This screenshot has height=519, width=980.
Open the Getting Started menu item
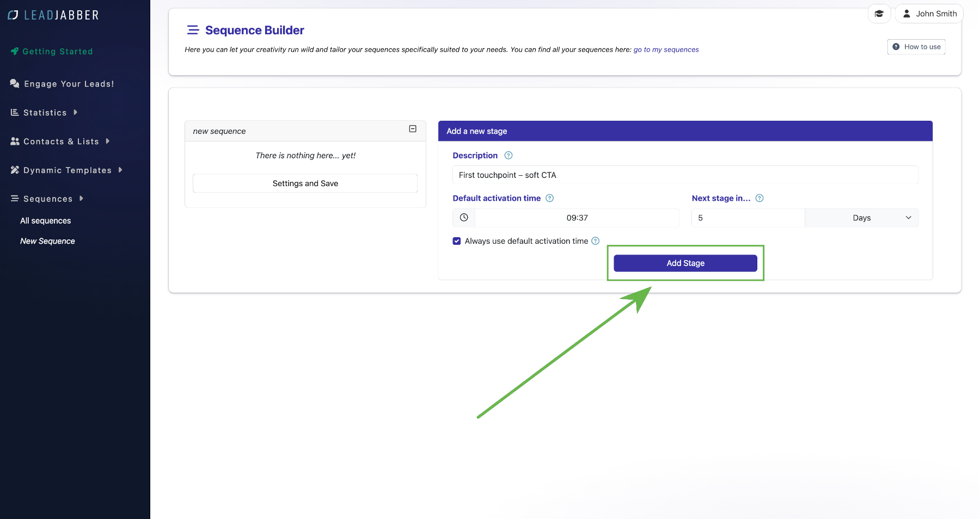pos(52,51)
